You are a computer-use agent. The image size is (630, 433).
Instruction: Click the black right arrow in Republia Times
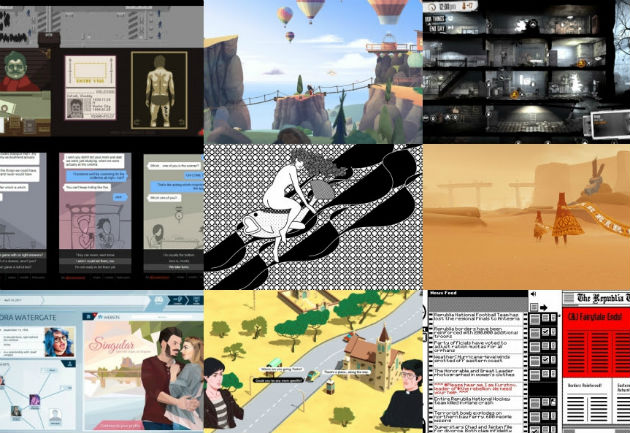543,308
